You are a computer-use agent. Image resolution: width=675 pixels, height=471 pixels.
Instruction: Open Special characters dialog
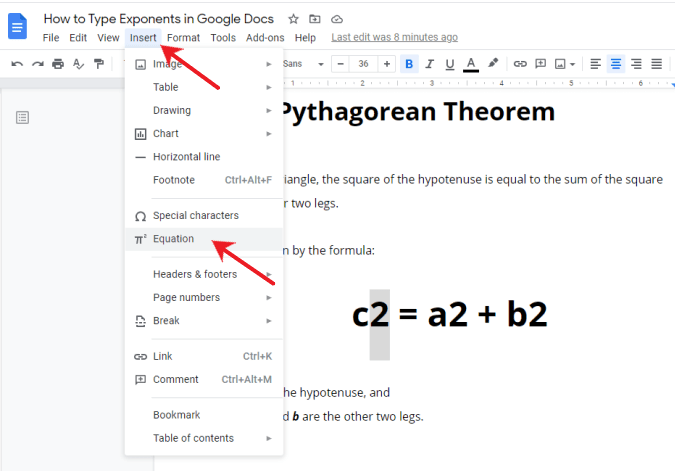(204, 216)
